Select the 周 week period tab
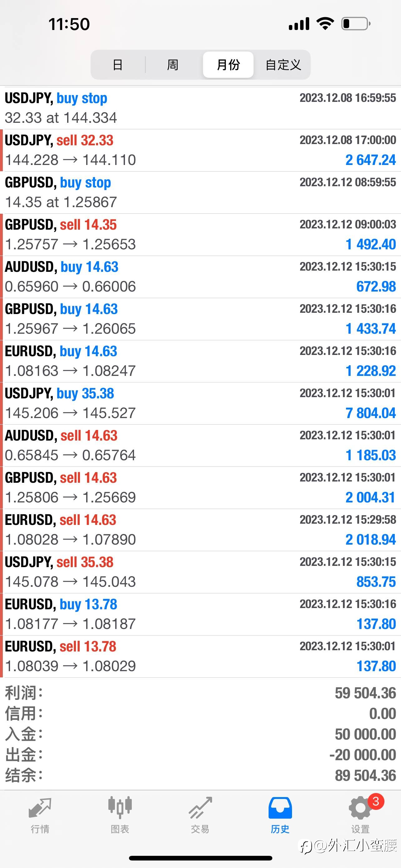This screenshot has width=401, height=868. coord(173,65)
